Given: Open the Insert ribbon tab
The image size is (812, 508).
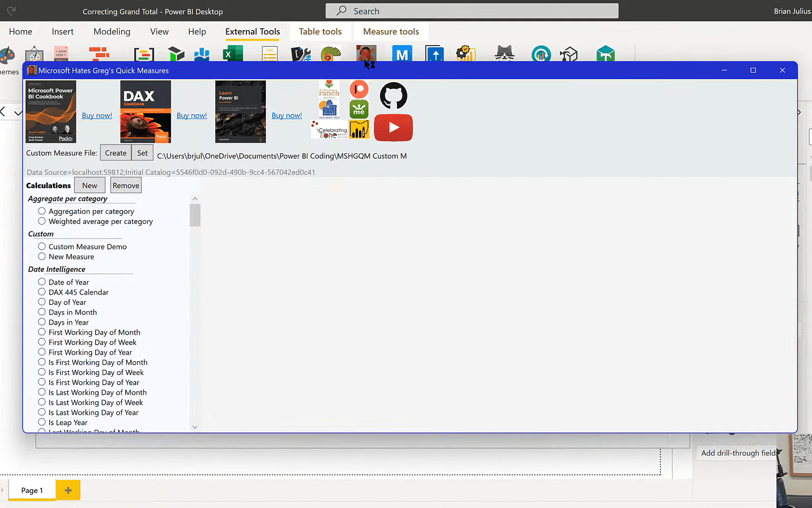Looking at the screenshot, I should coord(63,32).
